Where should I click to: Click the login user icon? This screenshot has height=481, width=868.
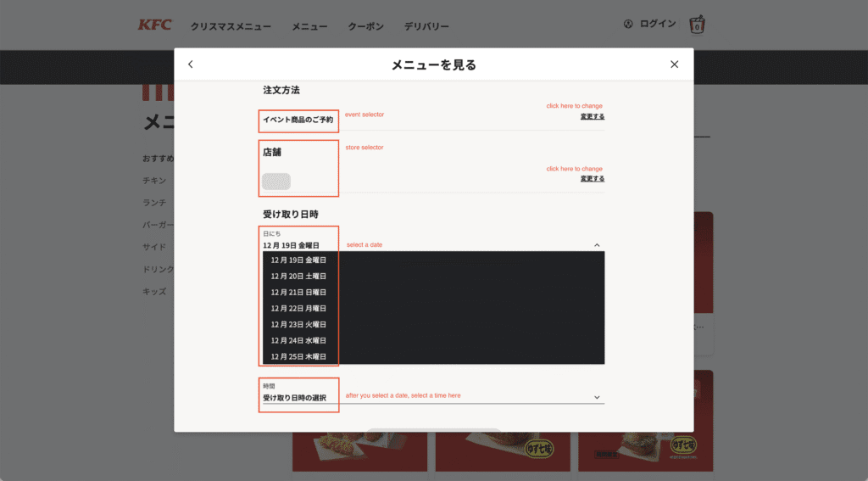click(x=628, y=24)
